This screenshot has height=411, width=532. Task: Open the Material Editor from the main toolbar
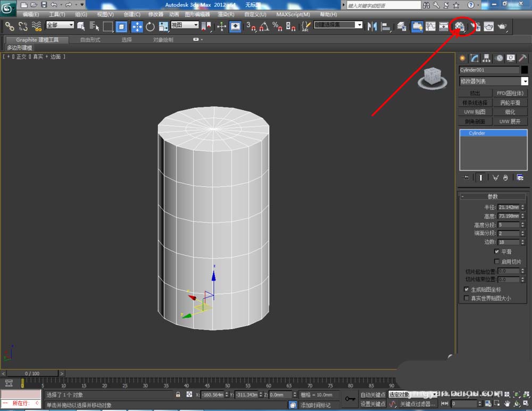pyautogui.click(x=460, y=26)
